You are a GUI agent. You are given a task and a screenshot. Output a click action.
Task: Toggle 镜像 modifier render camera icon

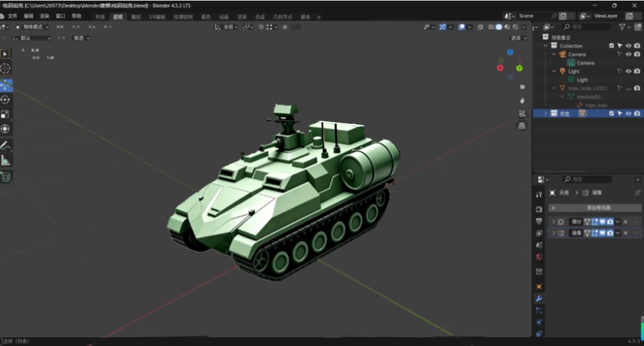pos(611,233)
